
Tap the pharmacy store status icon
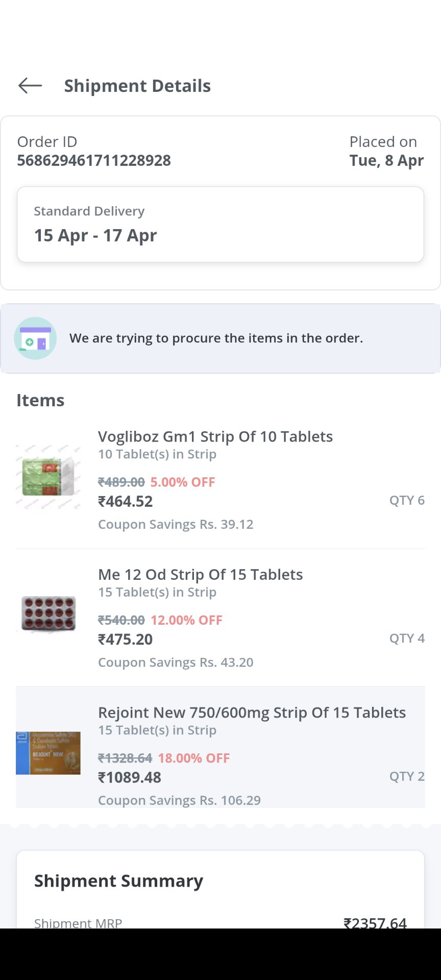pos(35,338)
